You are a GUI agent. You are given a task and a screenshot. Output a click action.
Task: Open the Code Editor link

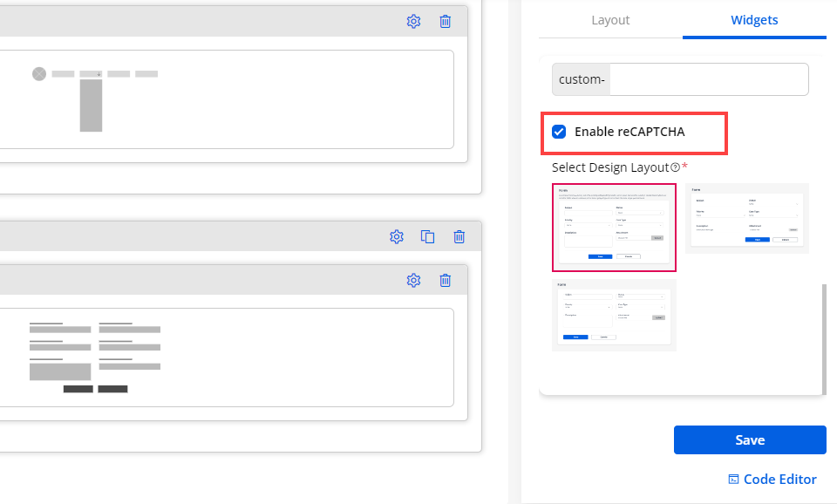click(772, 479)
